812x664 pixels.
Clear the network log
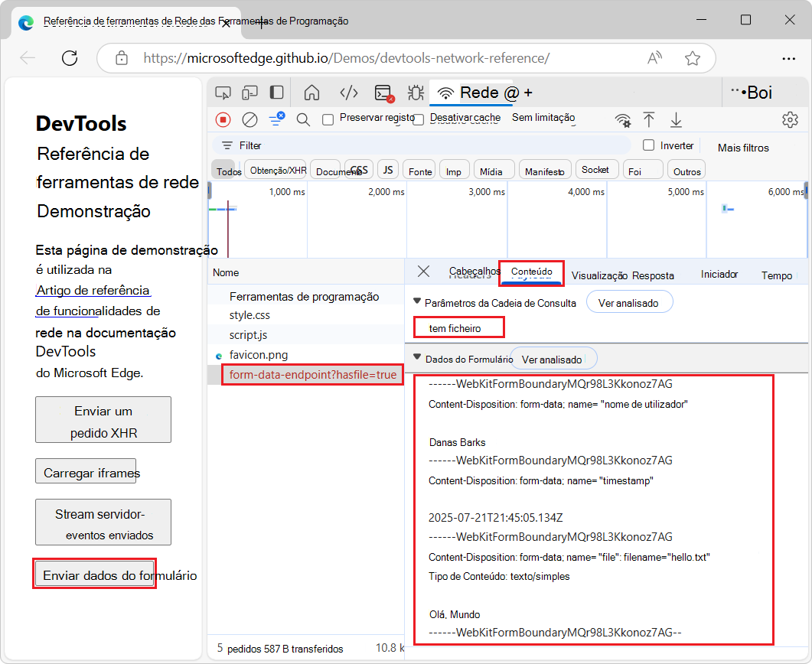[x=249, y=119]
